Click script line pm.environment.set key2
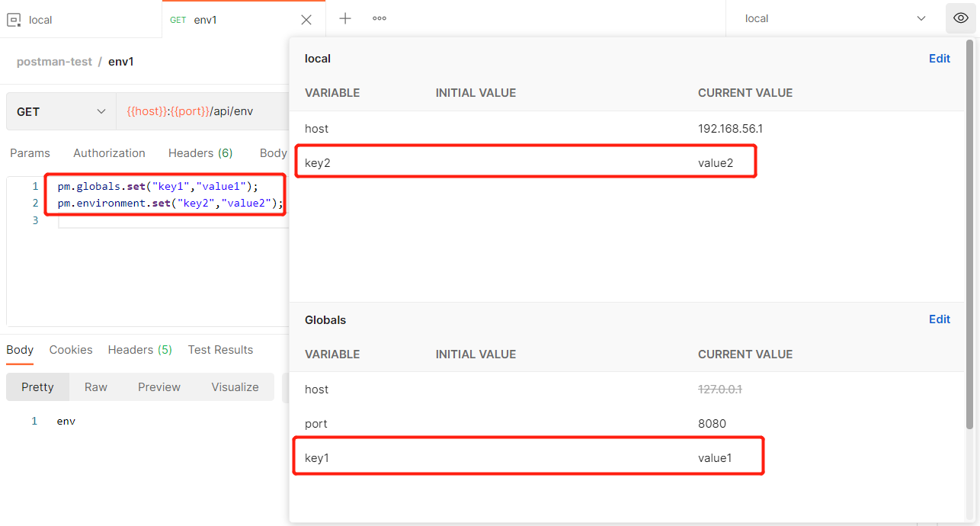The height and width of the screenshot is (526, 980). [x=171, y=204]
